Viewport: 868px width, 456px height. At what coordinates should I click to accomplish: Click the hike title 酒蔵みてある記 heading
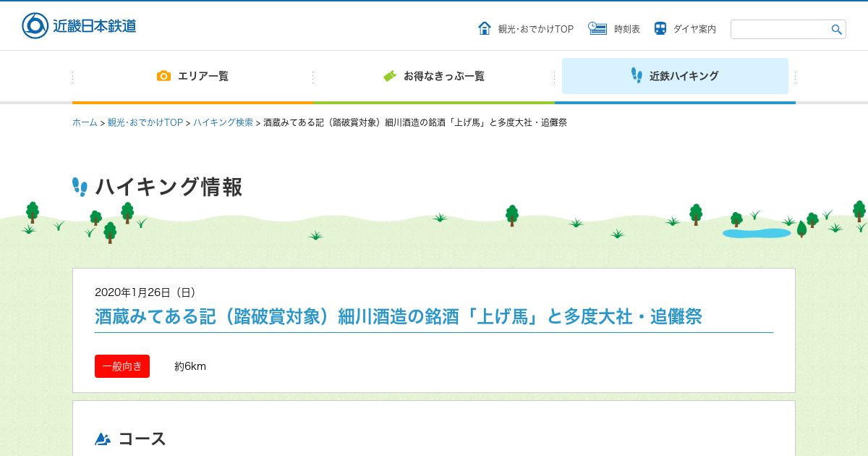click(399, 316)
